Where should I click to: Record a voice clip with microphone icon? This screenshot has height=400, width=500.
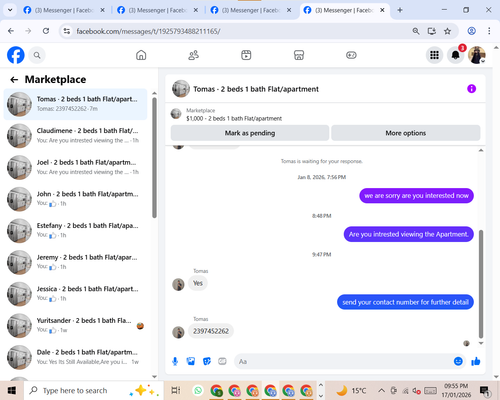(x=175, y=361)
